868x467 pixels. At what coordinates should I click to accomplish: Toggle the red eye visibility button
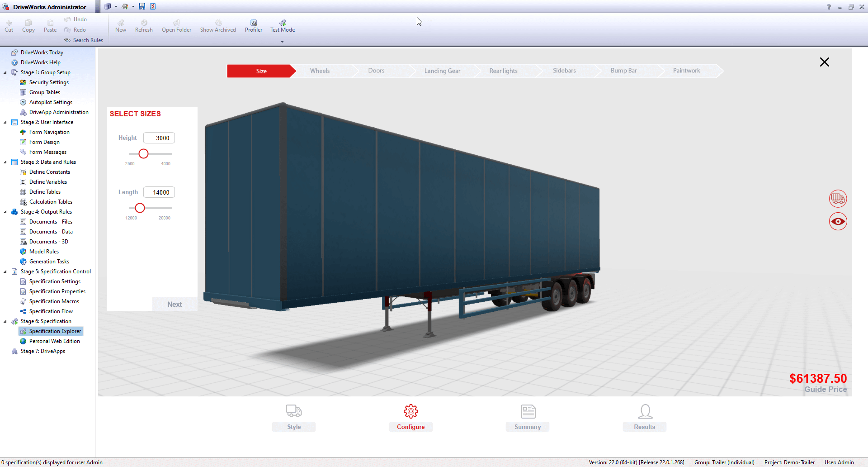pos(838,222)
